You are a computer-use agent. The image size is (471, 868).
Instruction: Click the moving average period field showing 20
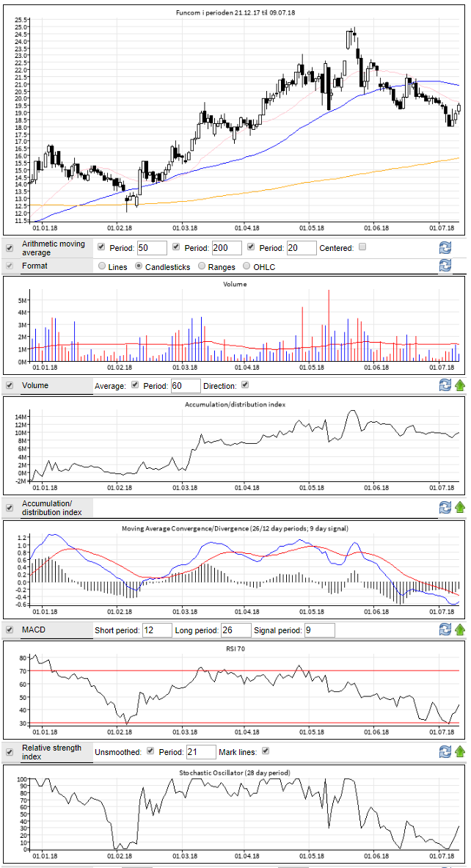(x=302, y=247)
